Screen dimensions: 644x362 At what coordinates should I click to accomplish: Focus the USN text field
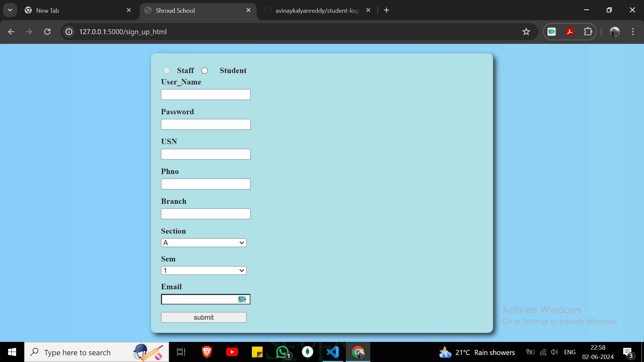[206, 154]
